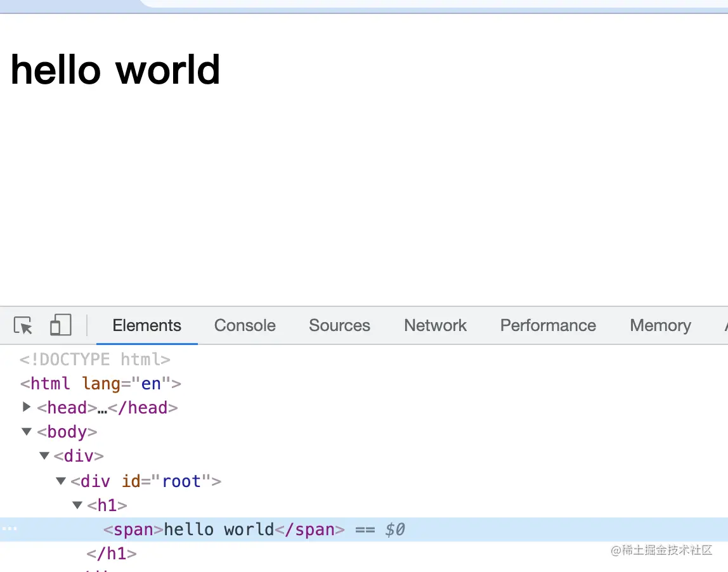This screenshot has width=728, height=572.
Task: Collapse the outer div node
Action: 44,456
